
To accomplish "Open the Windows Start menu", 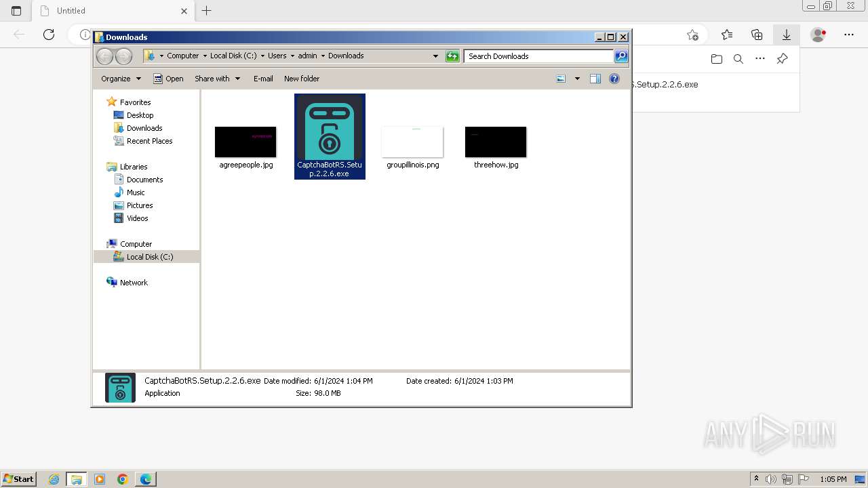I will coord(19,479).
